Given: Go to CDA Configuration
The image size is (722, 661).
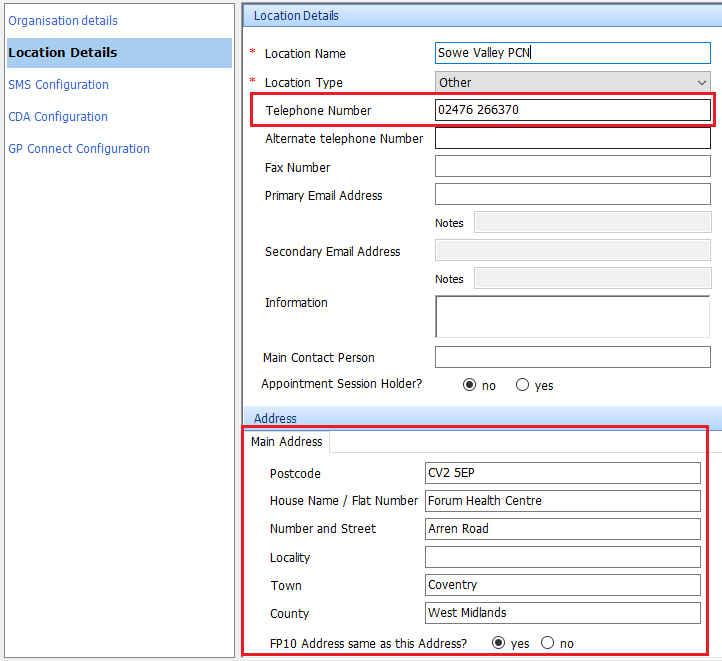Looking at the screenshot, I should pos(58,117).
